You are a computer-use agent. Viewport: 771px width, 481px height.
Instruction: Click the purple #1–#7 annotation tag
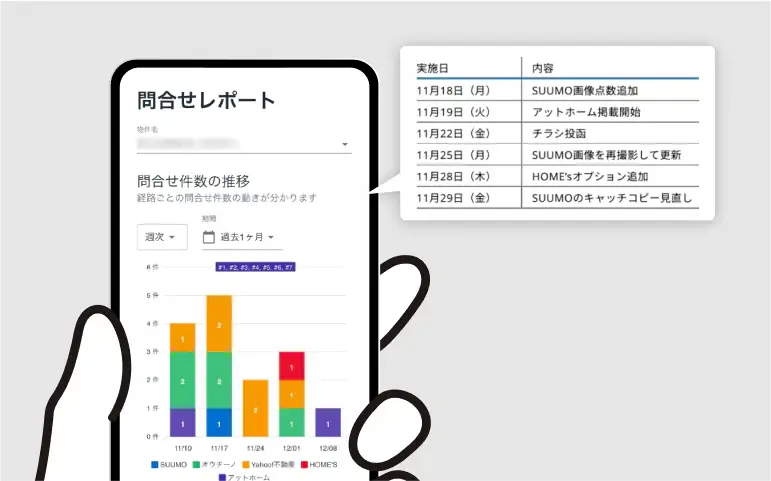pos(254,267)
